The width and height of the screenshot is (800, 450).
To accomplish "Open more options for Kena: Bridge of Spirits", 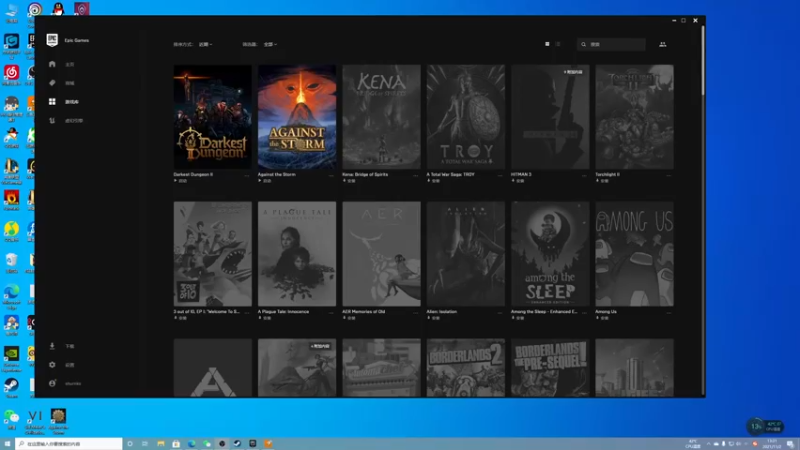I will 416,175.
